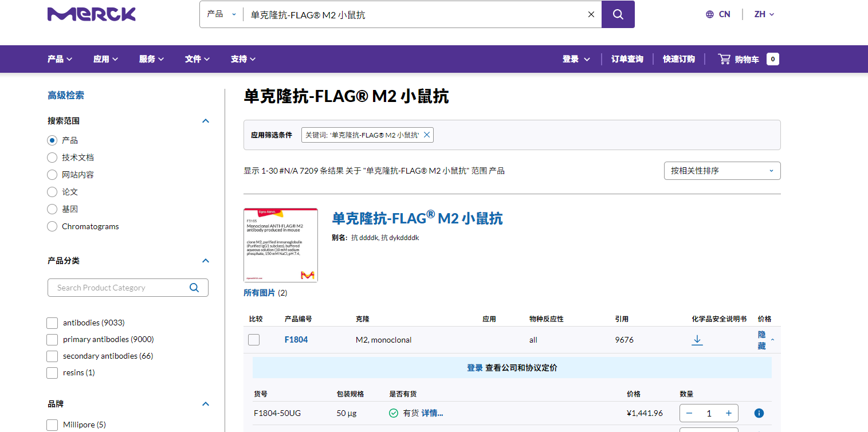The height and width of the screenshot is (432, 868).
Task: Click the 50 µg package size
Action: point(347,413)
